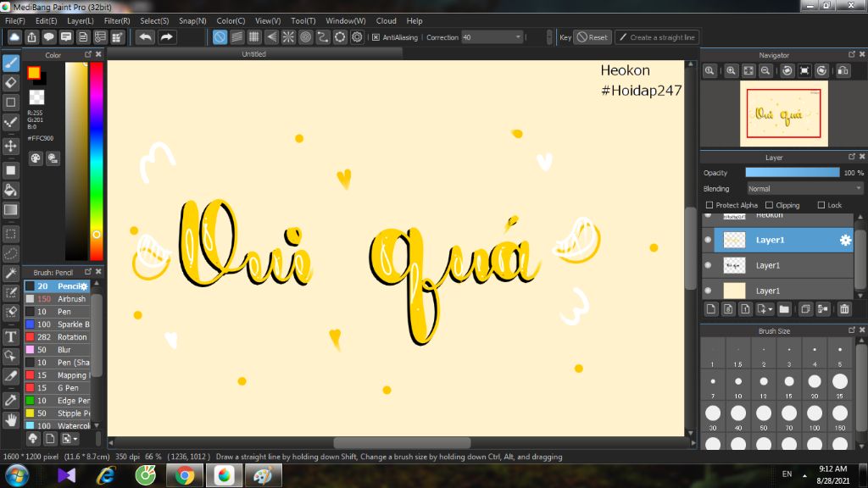Open the Layer menu
Viewport: 868px width, 488px height.
[81, 21]
